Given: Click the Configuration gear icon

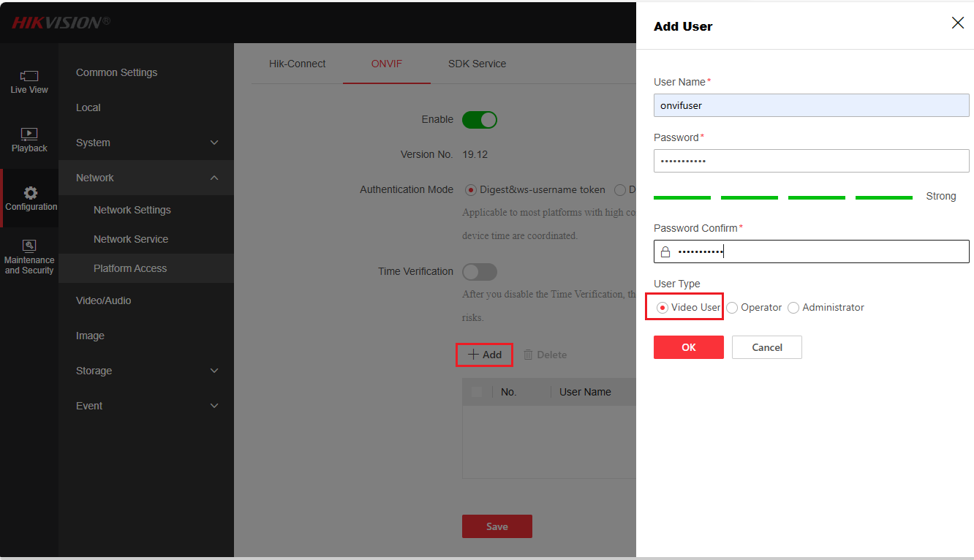Looking at the screenshot, I should point(31,193).
